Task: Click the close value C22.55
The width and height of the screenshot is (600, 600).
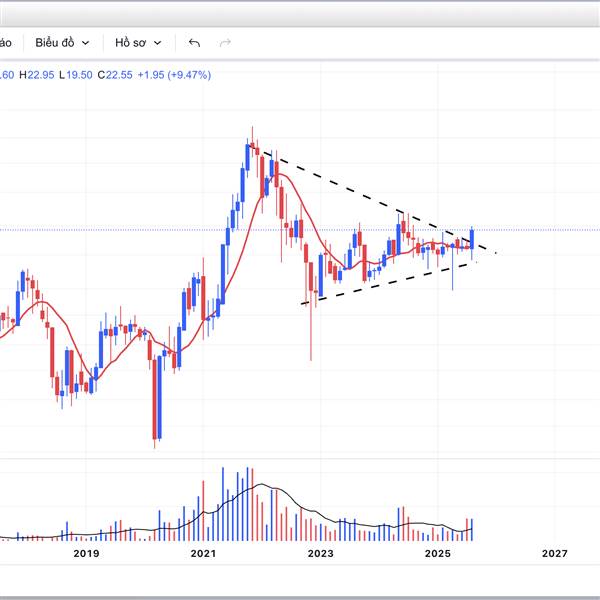Action: point(115,75)
